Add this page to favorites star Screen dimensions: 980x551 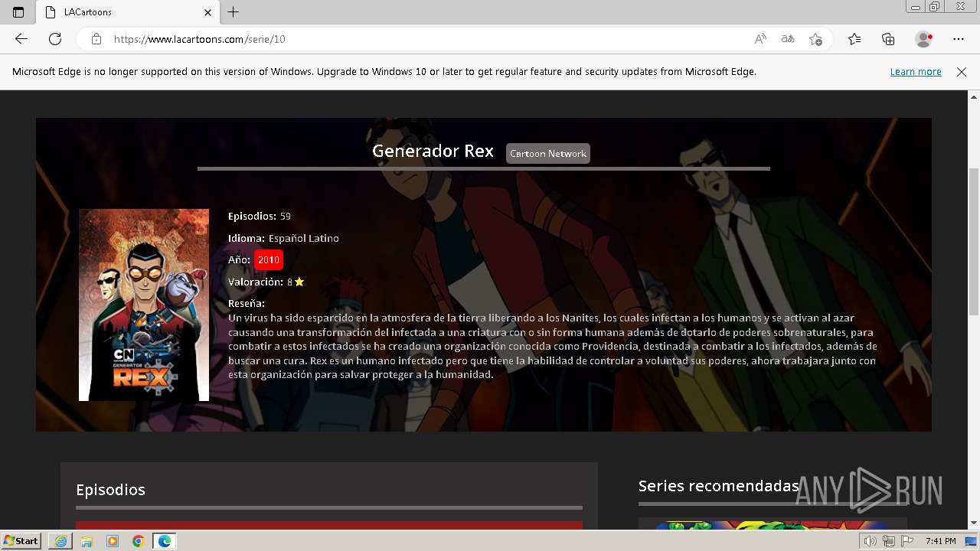point(815,39)
